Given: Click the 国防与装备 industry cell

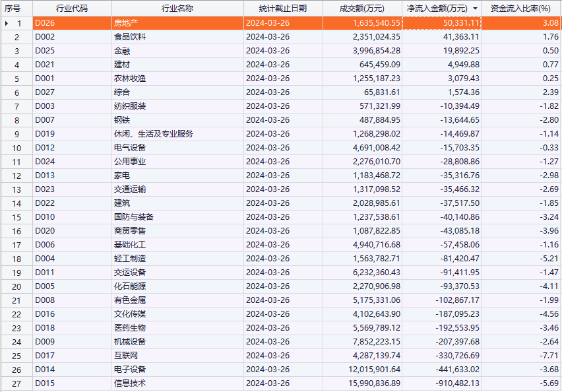Looking at the screenshot, I should (134, 217).
